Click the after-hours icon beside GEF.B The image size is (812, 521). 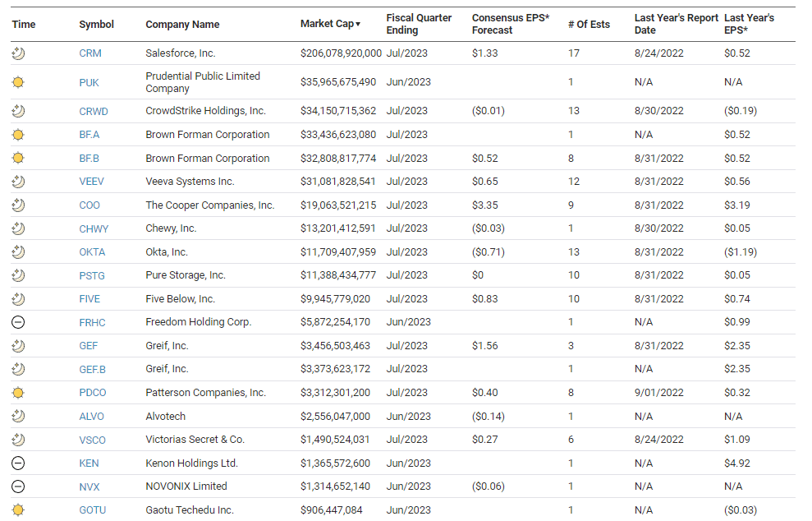tap(18, 369)
